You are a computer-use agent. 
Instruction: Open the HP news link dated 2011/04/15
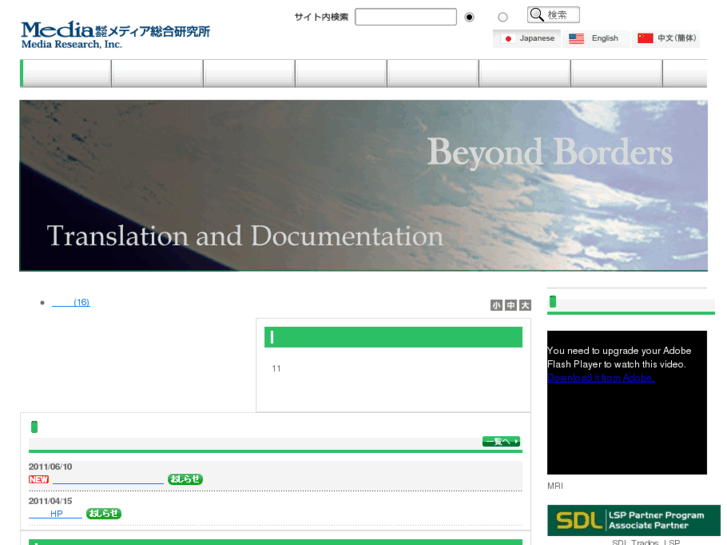tap(55, 514)
